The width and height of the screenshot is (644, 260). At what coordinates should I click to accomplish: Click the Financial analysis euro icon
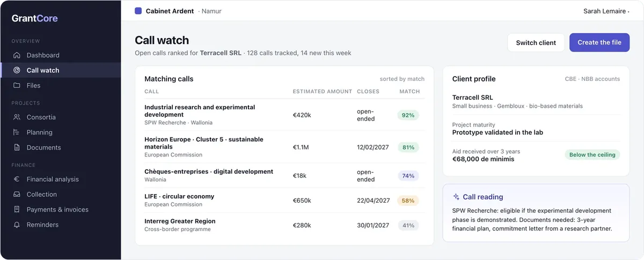[x=17, y=179]
